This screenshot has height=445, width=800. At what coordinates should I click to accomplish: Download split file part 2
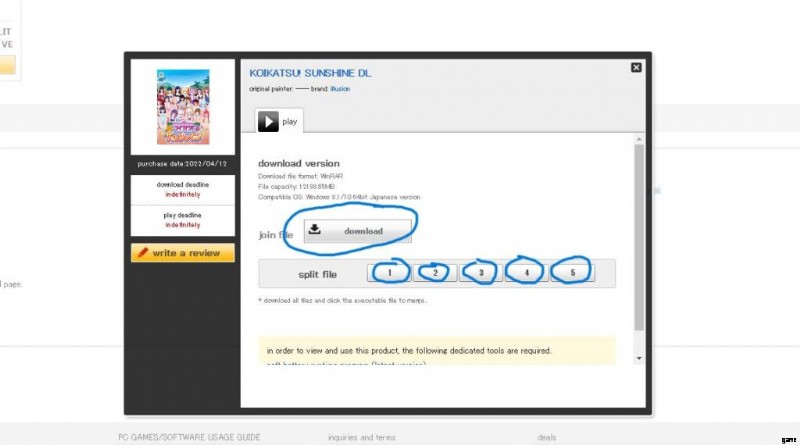435,272
